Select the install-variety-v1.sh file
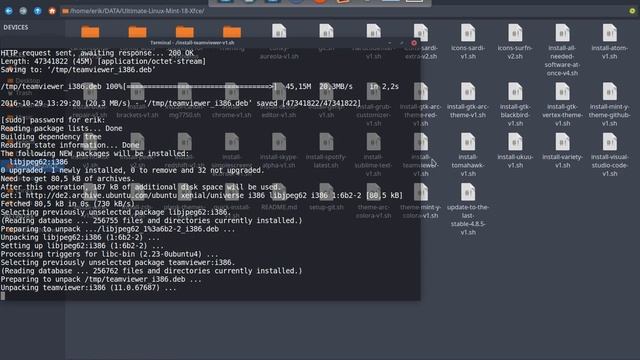The width and height of the screenshot is (640, 360). click(x=562, y=151)
